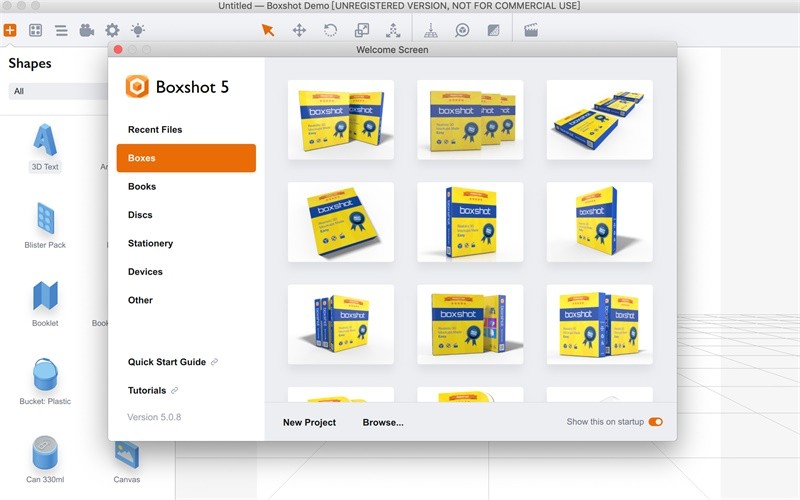Click the New Project button
The height and width of the screenshot is (500, 800).
tap(309, 422)
